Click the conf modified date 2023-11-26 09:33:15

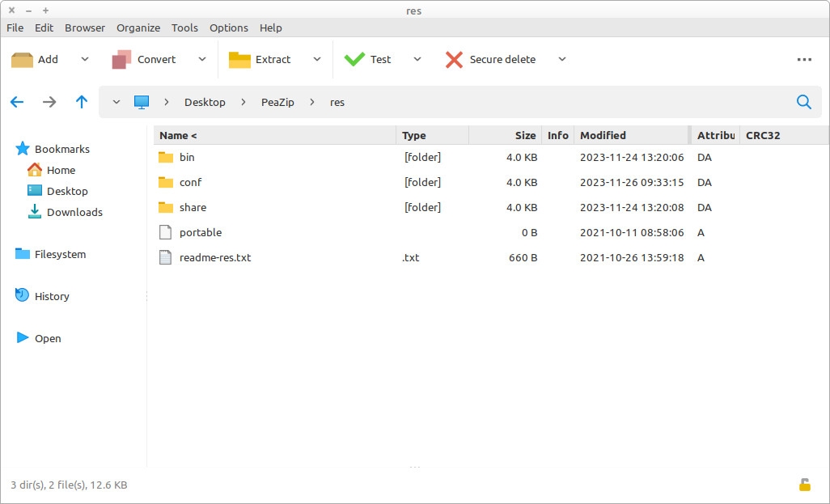632,182
